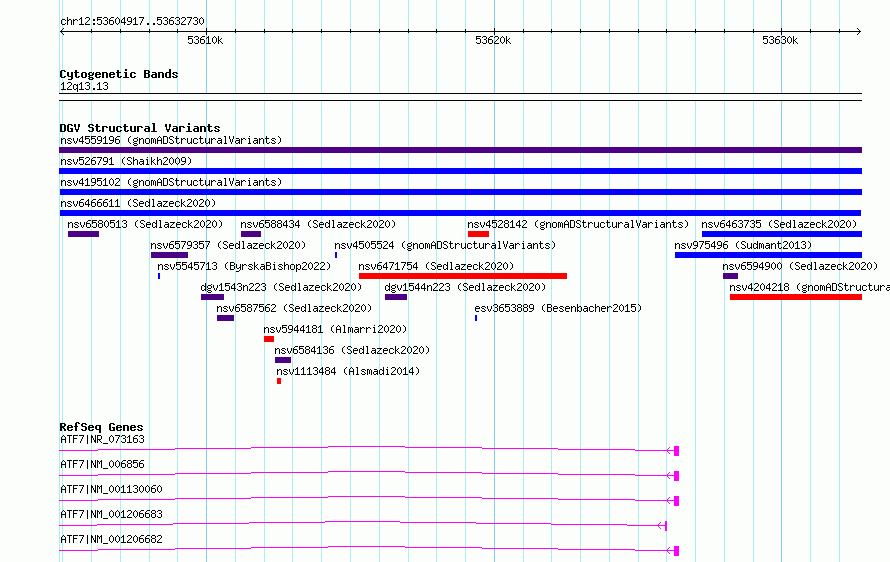Screen dimensions: 890x562
Task: Select the ATF7|NM_006856 transcript label
Action: coord(102,464)
